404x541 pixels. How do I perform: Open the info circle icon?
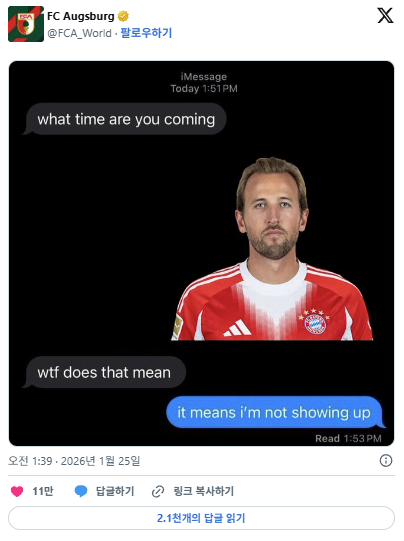(386, 461)
